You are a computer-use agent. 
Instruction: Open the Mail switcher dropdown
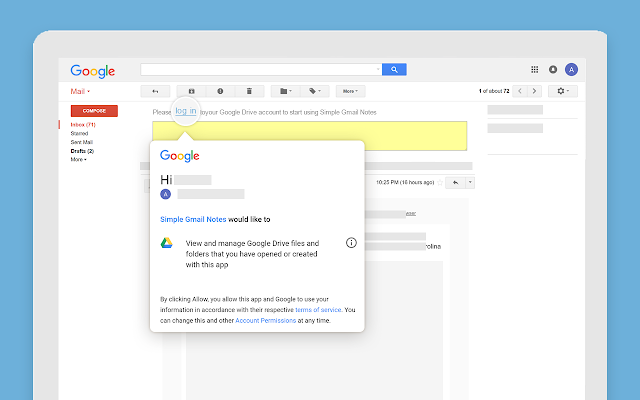80,91
